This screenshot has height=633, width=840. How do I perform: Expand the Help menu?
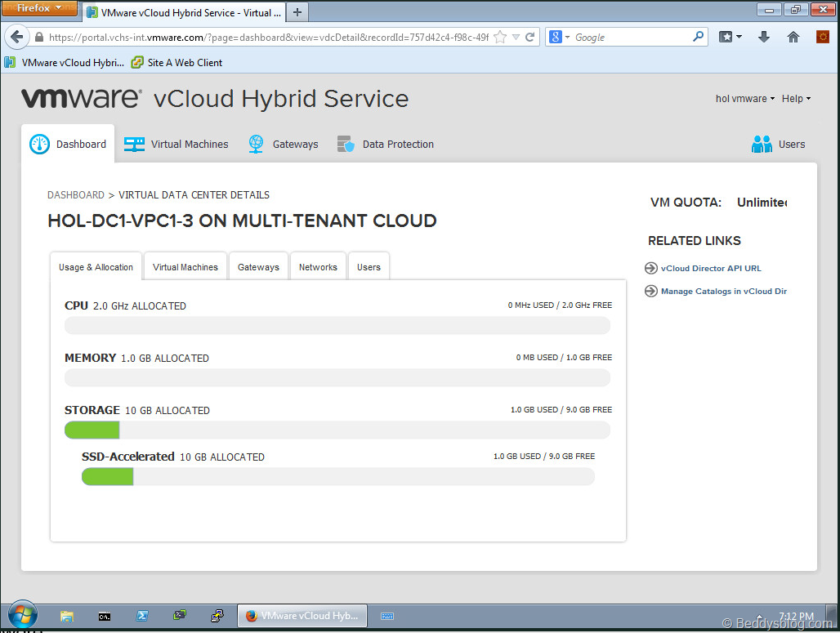tap(796, 99)
